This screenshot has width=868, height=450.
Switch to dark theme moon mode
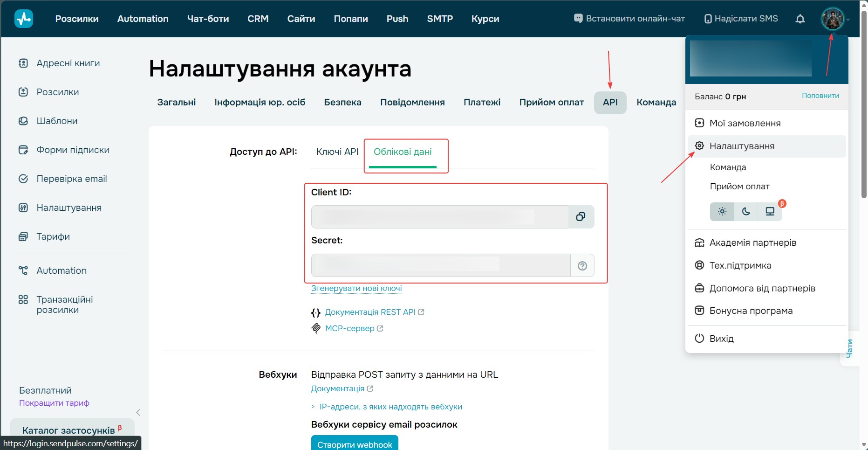click(x=746, y=211)
